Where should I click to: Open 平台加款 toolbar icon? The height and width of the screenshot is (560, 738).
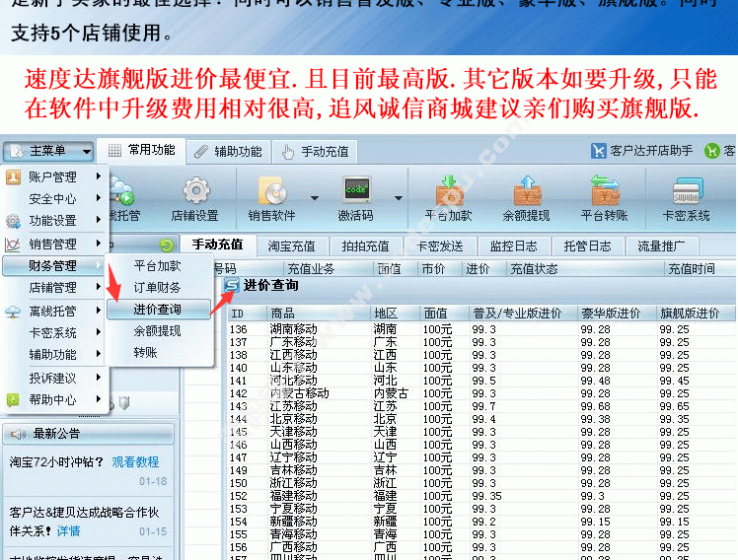point(449,190)
